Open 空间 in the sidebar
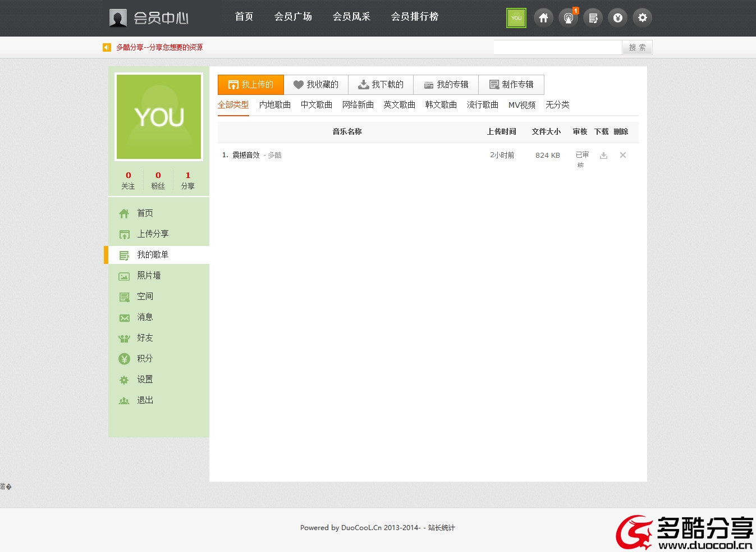The height and width of the screenshot is (552, 756). click(x=145, y=296)
